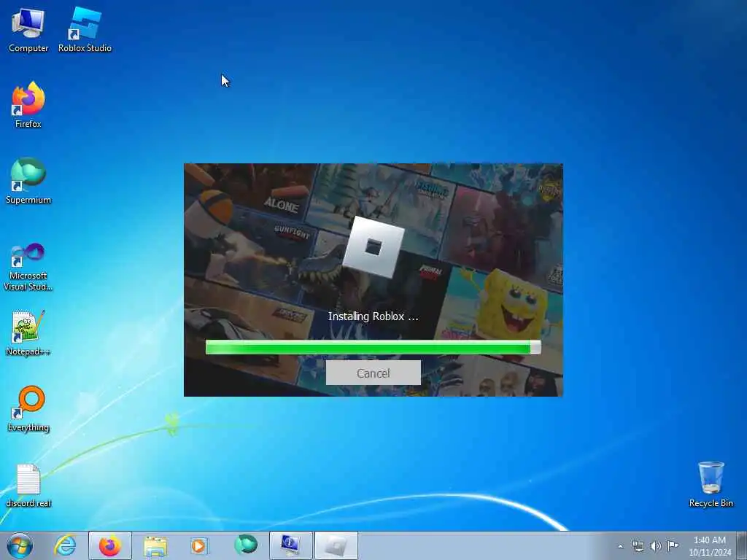Click the Installing Roblox status text

click(373, 316)
